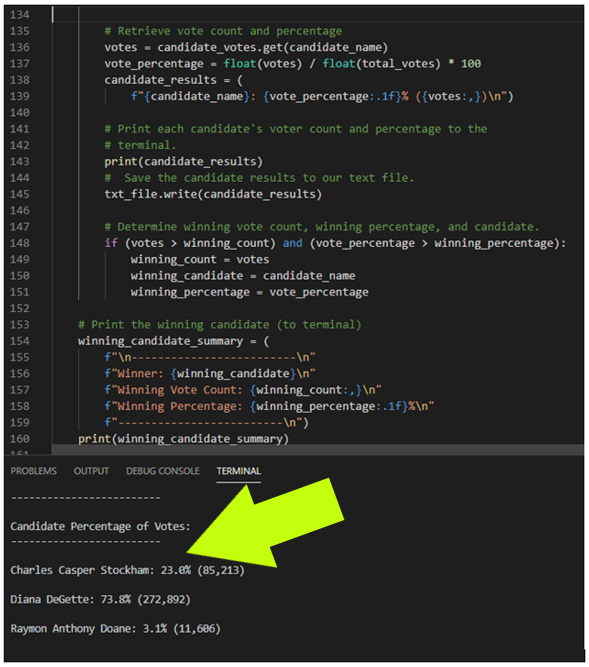Viewport: 589px width, 667px height.
Task: Click line number 148 in the gutter
Action: 20,243
